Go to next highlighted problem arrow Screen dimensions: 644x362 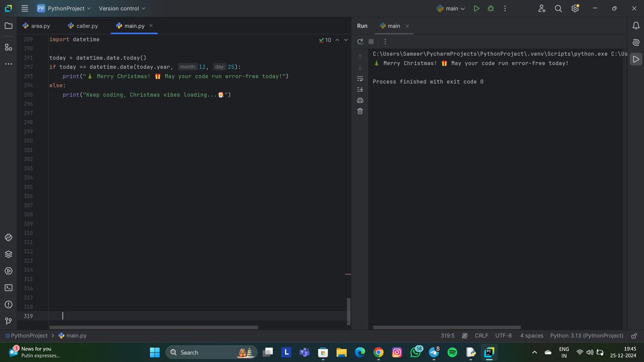click(346, 40)
